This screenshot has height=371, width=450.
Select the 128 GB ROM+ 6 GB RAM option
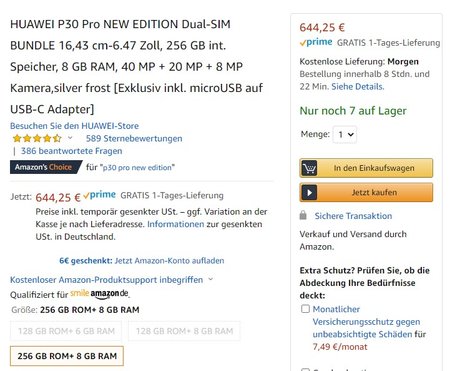(x=66, y=331)
